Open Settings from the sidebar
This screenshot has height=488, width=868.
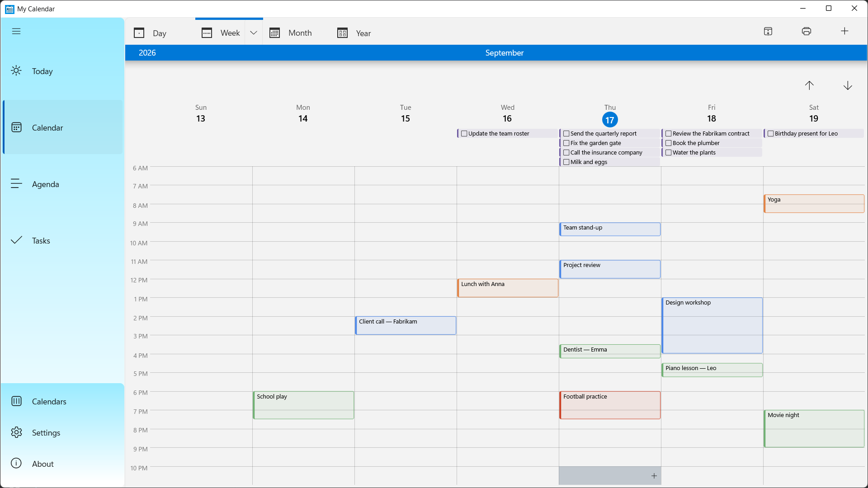(63, 432)
